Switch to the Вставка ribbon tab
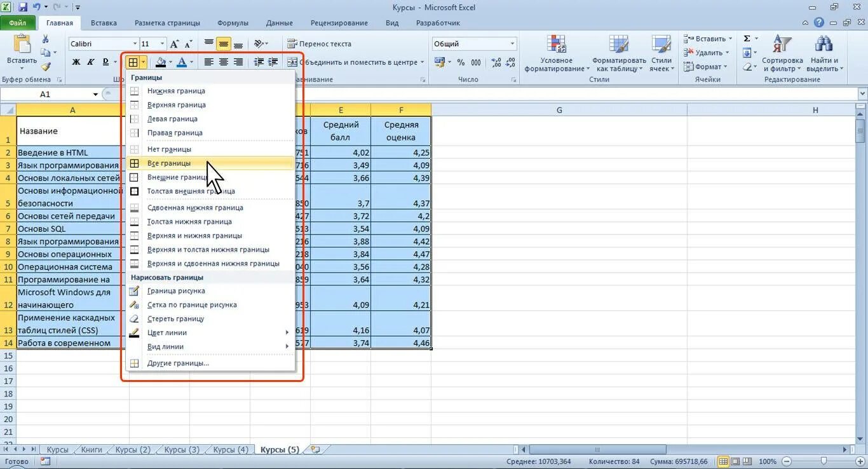868x469 pixels. click(x=104, y=23)
